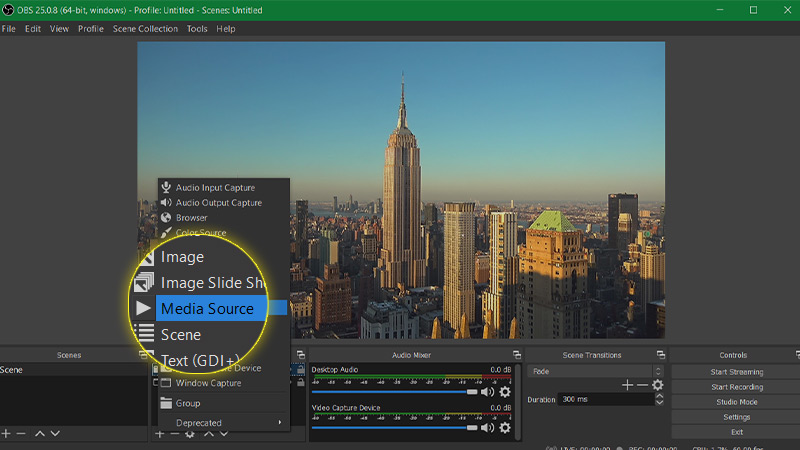Click the Audio Input Capture microphone icon
800x450 pixels.
coord(166,187)
